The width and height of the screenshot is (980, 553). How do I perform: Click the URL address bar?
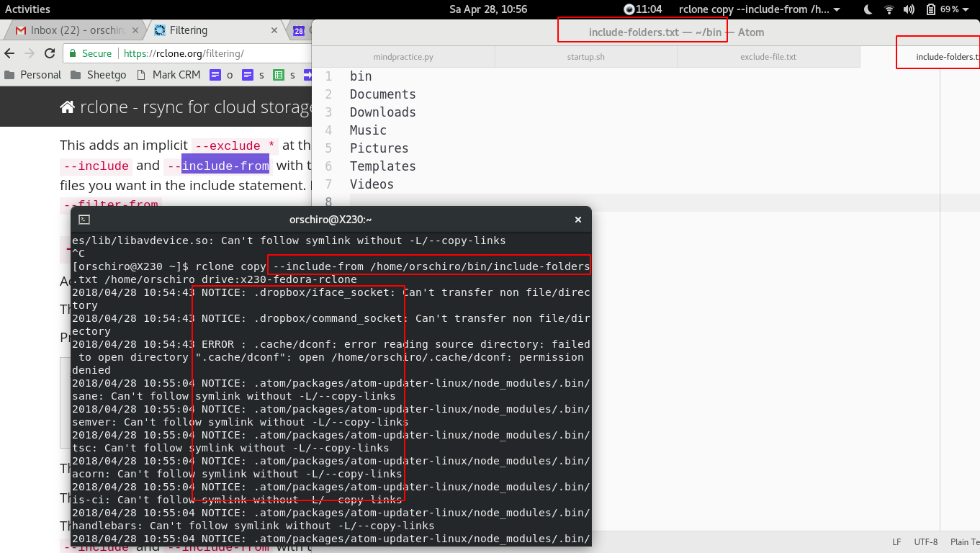[x=216, y=53]
